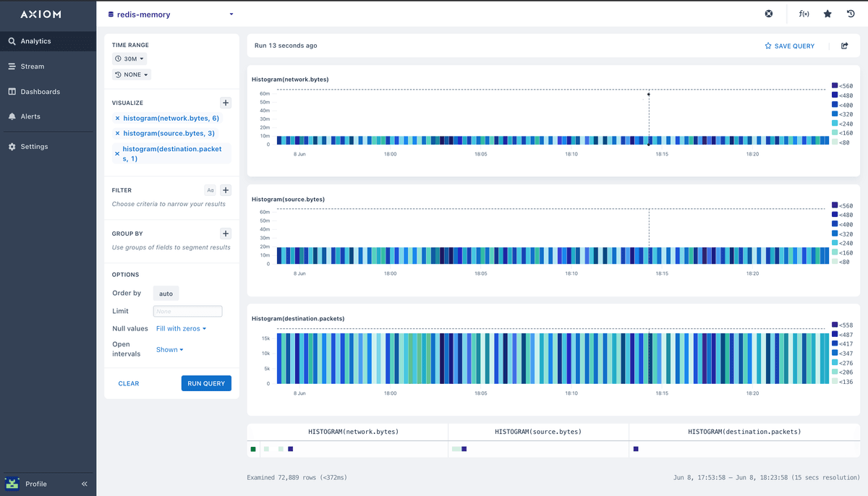This screenshot has height=496, width=868.
Task: Open the 30M time range dropdown
Action: [129, 59]
